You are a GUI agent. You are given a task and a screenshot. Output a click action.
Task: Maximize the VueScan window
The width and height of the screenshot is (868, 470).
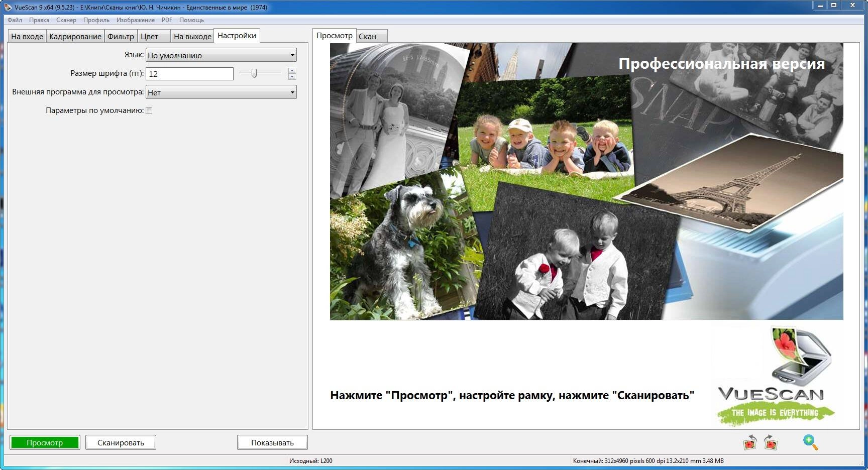(x=834, y=6)
